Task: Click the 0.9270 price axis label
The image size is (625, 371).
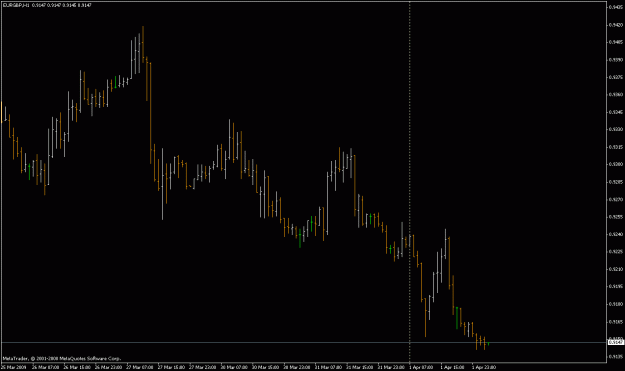Action: point(616,199)
